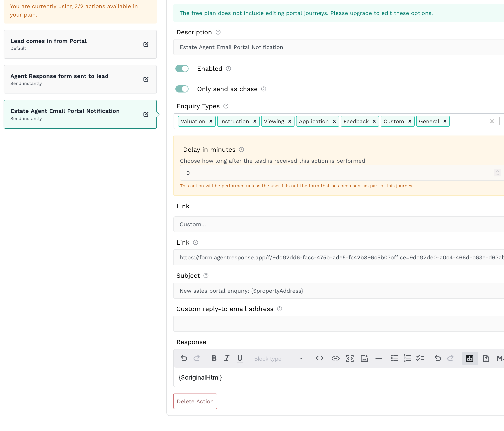Toggle italic formatting in editor
This screenshot has height=431, width=504.
pos(227,358)
